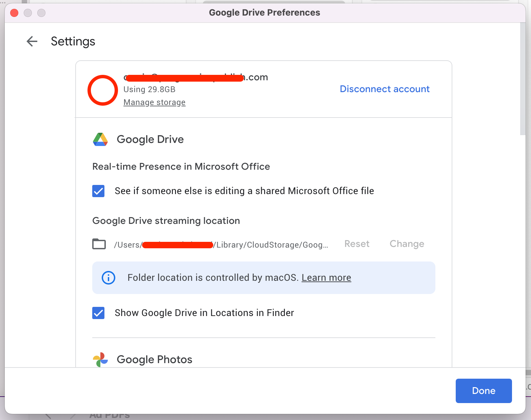This screenshot has width=531, height=420.
Task: Close the Google Drive Preferences window
Action: [x=14, y=13]
